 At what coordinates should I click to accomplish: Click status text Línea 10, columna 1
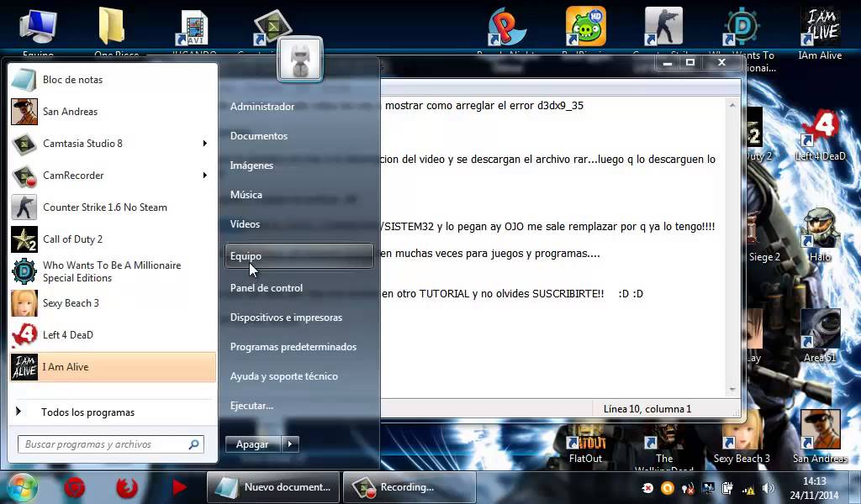[647, 409]
